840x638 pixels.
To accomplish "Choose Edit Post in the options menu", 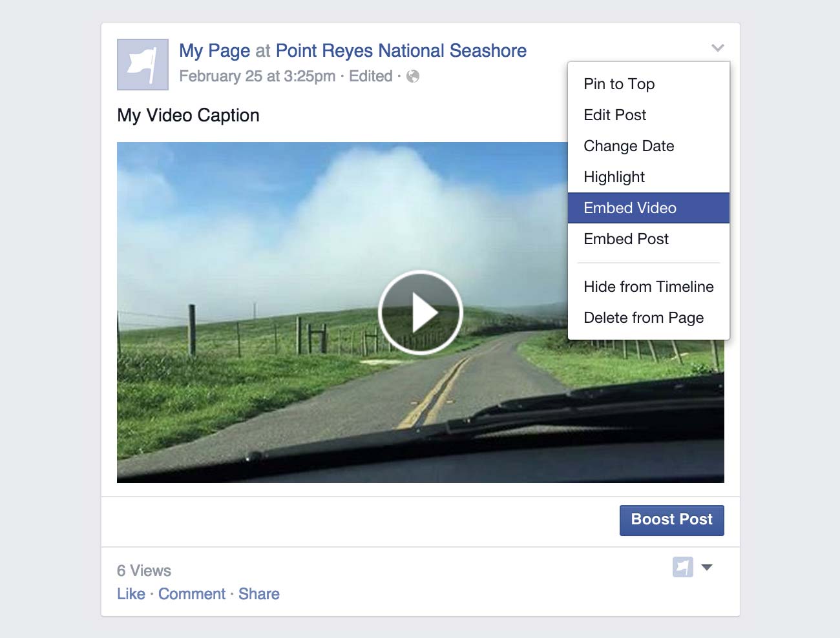I will point(614,115).
